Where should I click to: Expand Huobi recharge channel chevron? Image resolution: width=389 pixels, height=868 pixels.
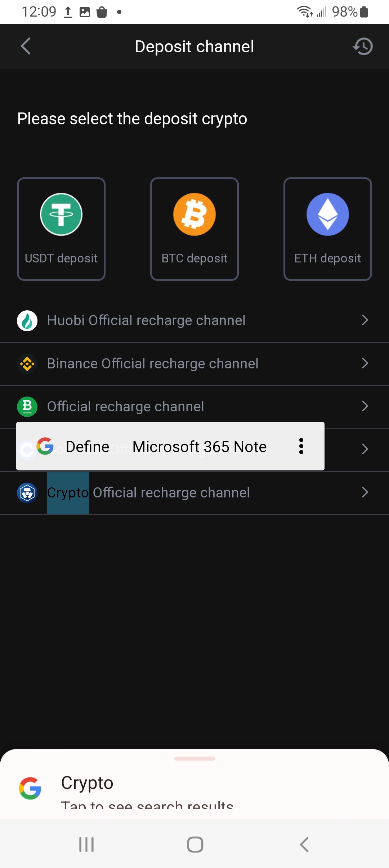(365, 320)
